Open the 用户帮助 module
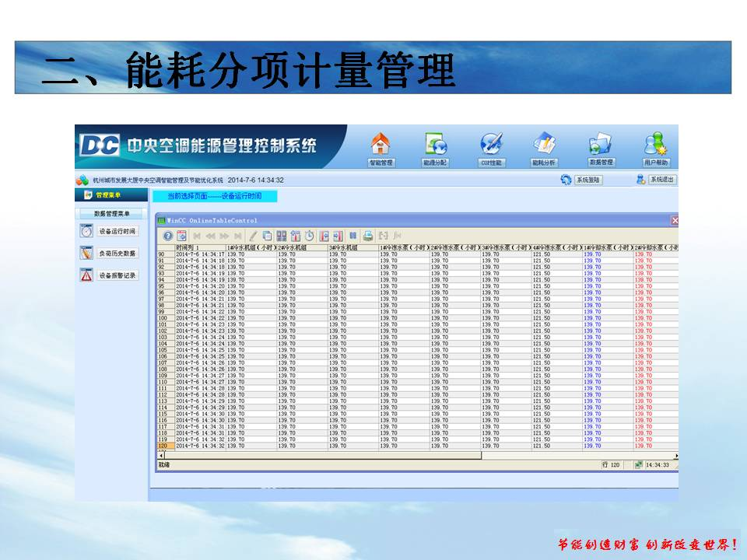Image resolution: width=747 pixels, height=560 pixels. 656,149
